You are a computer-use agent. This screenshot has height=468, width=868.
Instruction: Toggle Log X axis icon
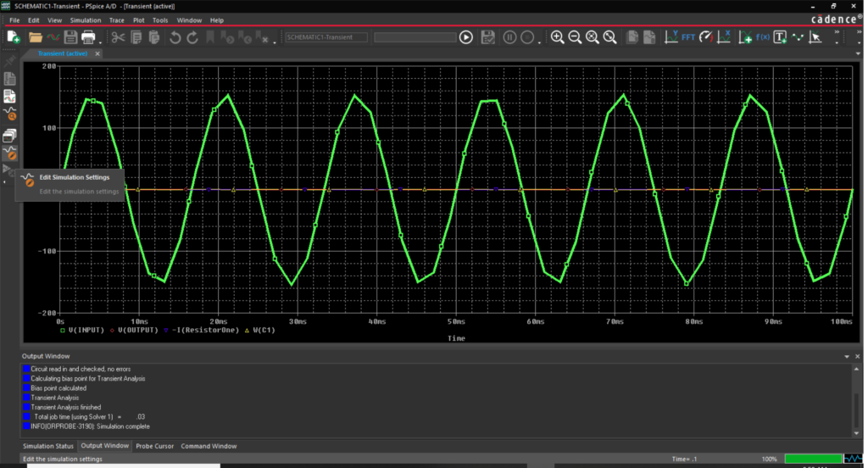tap(724, 37)
